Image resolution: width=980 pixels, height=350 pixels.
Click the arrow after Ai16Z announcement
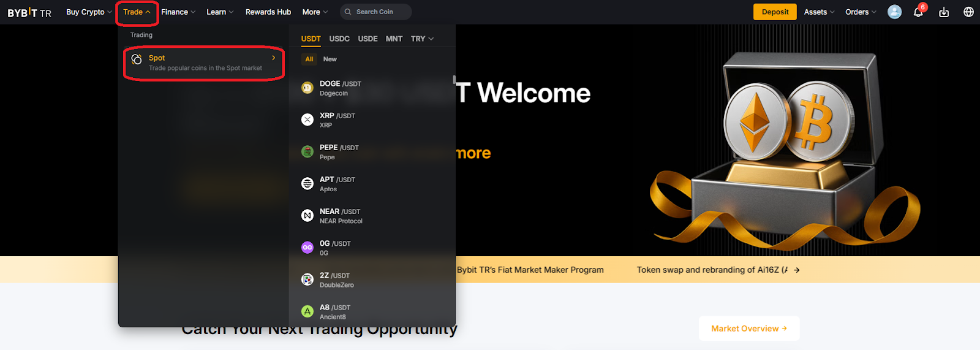[x=797, y=270]
